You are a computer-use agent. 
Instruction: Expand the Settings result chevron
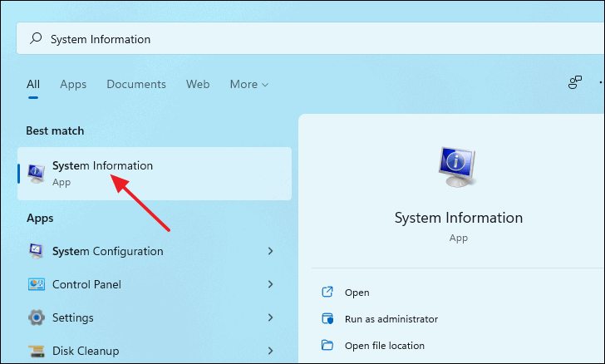tap(270, 317)
